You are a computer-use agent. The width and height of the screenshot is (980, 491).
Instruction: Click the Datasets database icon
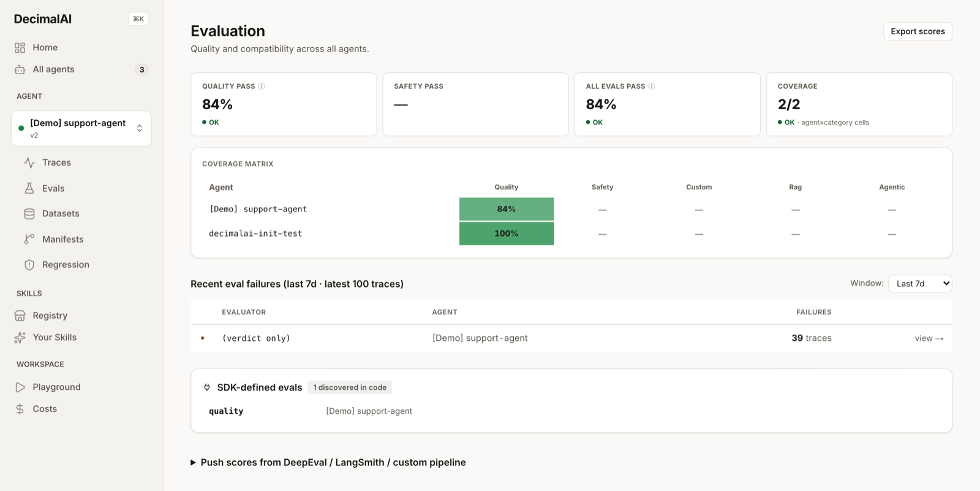(x=29, y=214)
